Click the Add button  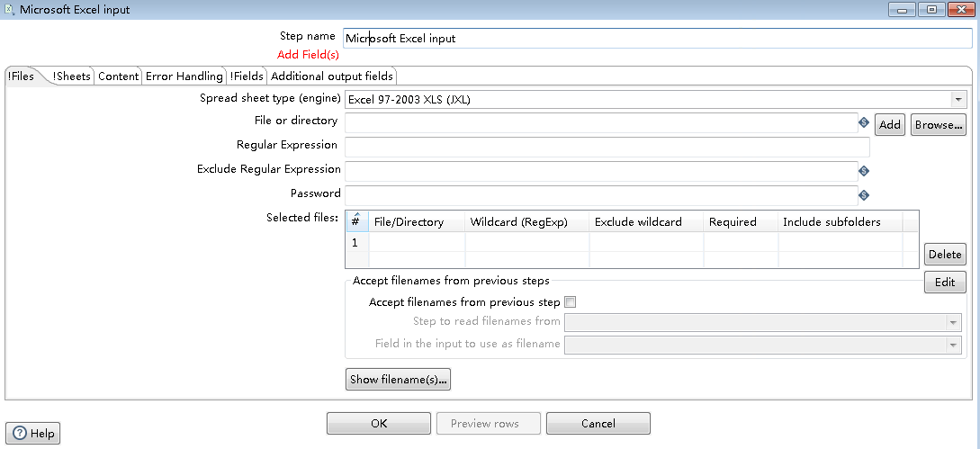coord(889,124)
